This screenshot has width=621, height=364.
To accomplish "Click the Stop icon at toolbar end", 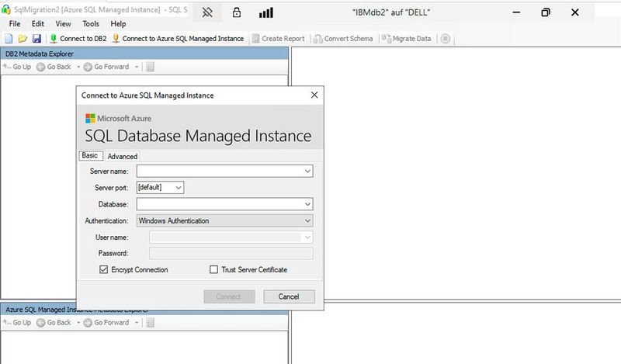I will [x=445, y=39].
